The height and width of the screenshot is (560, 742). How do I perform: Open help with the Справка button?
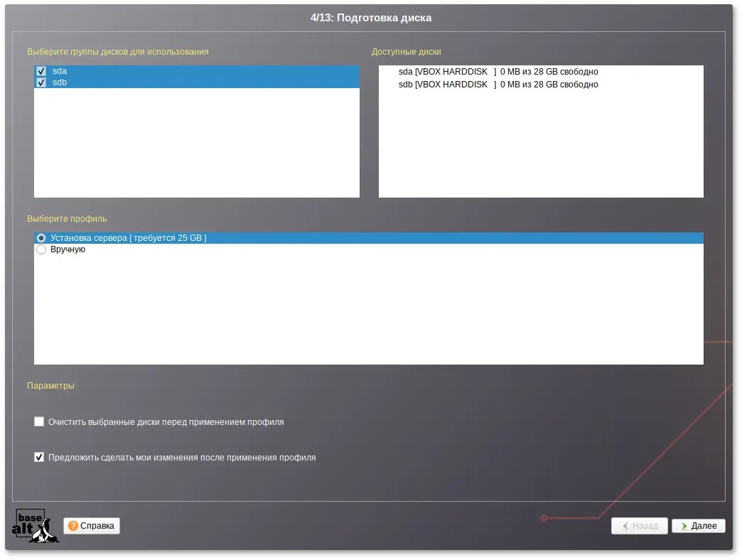pos(92,525)
